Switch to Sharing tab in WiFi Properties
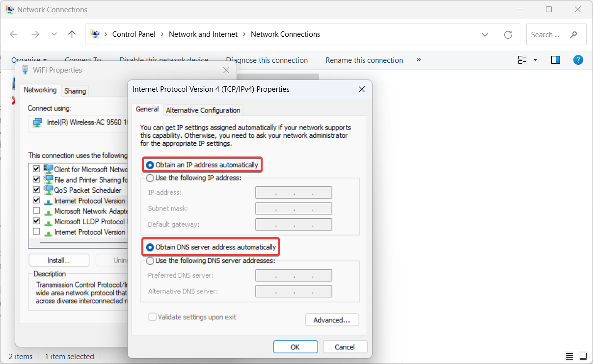This screenshot has width=593, height=364. point(75,91)
